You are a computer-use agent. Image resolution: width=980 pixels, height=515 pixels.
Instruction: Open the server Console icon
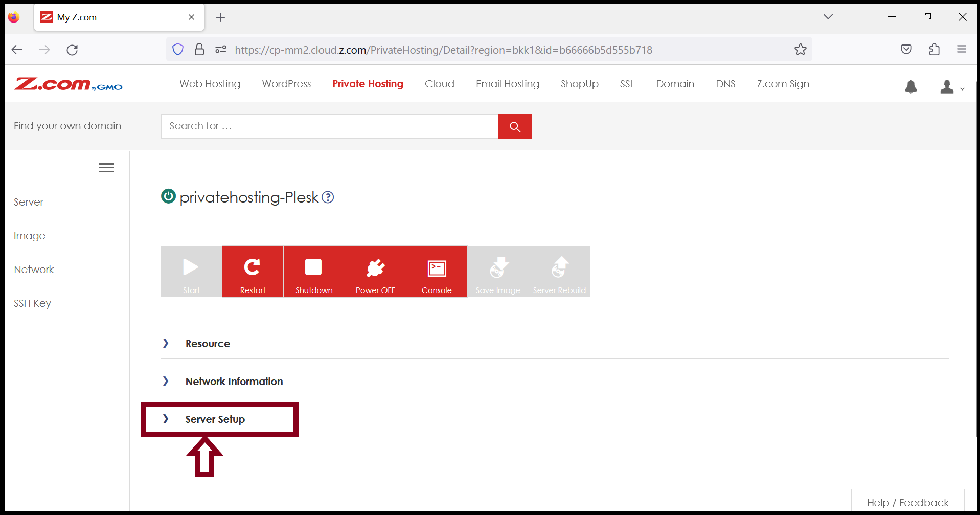pos(437,271)
